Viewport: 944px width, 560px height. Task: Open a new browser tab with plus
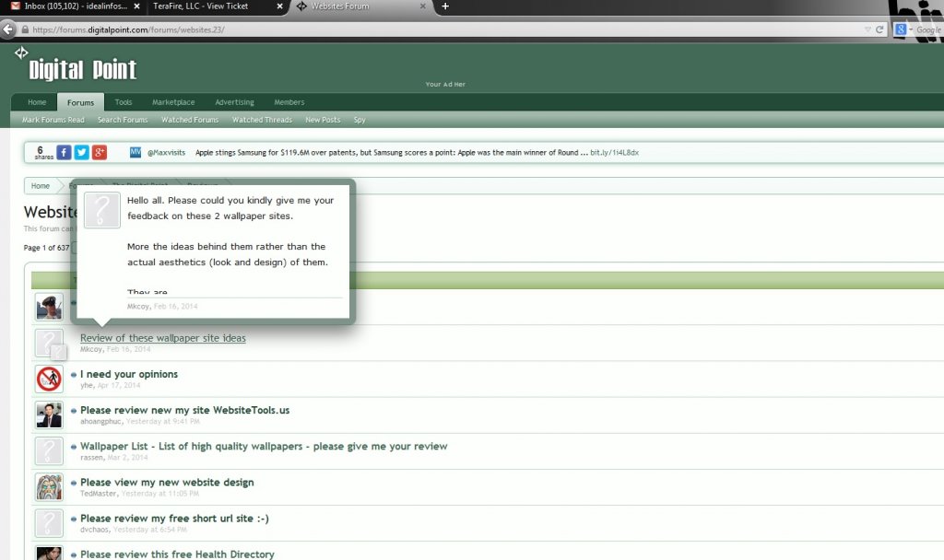[445, 6]
